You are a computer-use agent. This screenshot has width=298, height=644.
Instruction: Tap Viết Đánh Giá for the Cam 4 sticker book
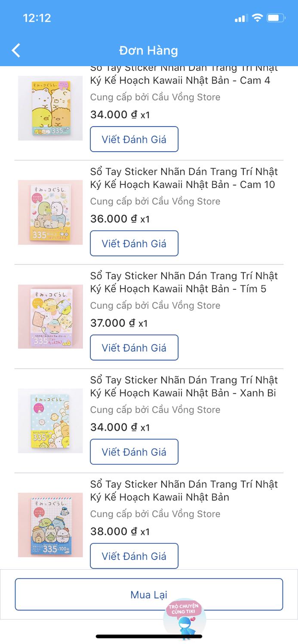click(x=134, y=139)
